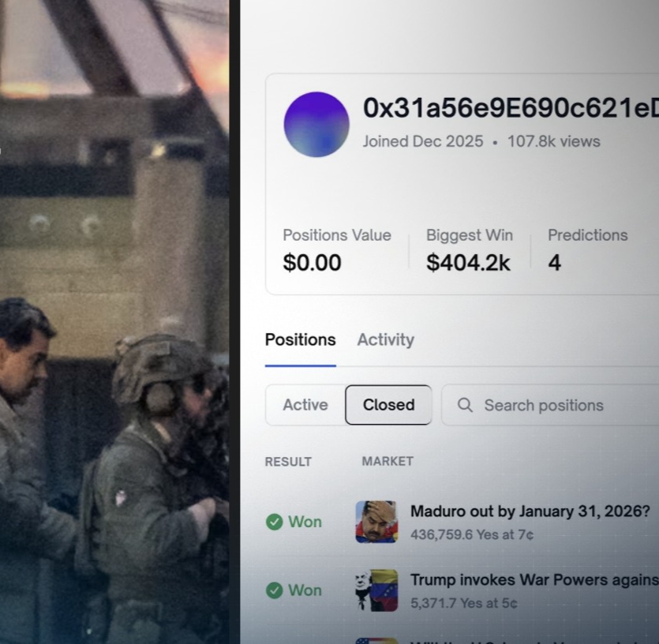Focus the Search positions field
The width and height of the screenshot is (659, 644).
[x=552, y=405]
